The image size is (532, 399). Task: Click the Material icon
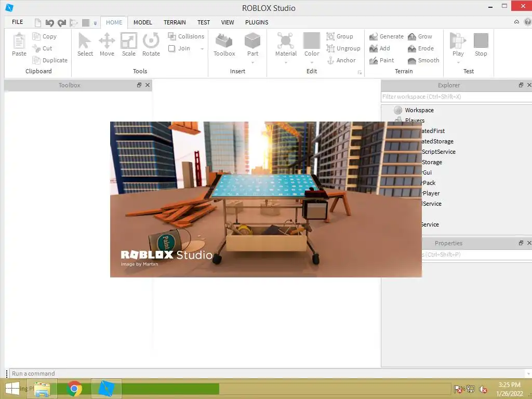tap(286, 41)
